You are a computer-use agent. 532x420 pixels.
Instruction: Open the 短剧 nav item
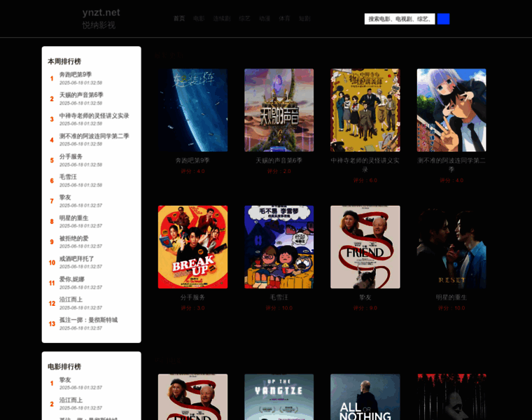pyautogui.click(x=304, y=18)
